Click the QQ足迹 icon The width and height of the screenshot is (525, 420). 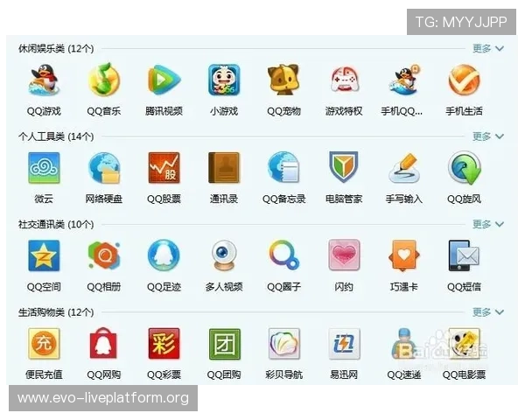point(164,255)
